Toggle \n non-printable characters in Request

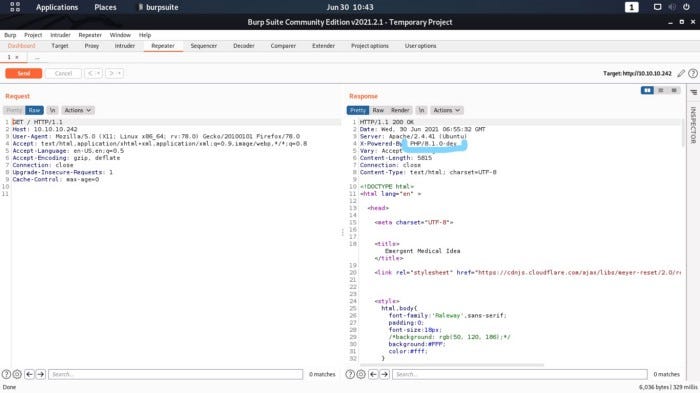(52, 110)
